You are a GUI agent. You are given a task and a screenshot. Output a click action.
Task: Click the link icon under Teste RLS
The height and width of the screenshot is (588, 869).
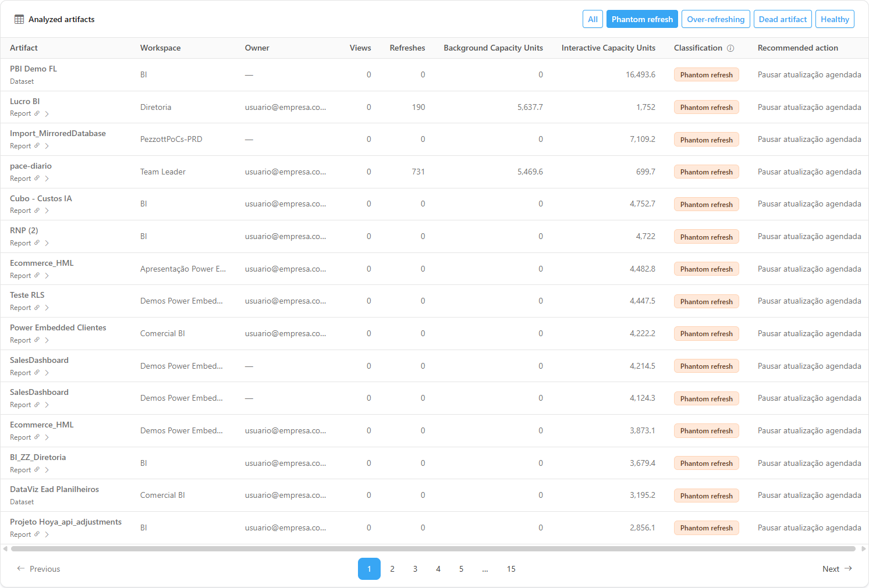(37, 308)
